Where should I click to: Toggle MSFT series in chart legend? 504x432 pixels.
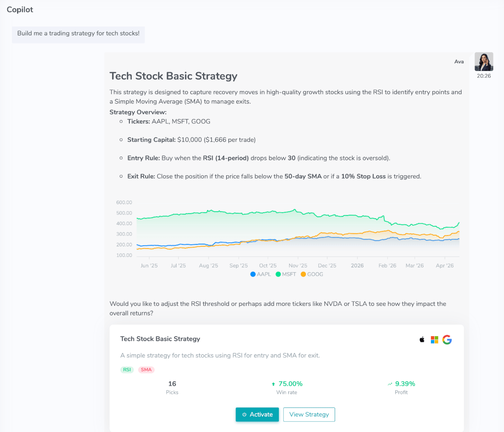286,274
